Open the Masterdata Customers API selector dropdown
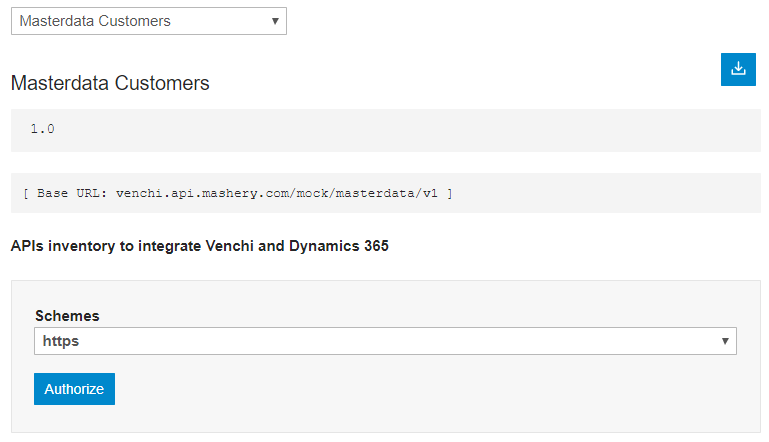 149,21
